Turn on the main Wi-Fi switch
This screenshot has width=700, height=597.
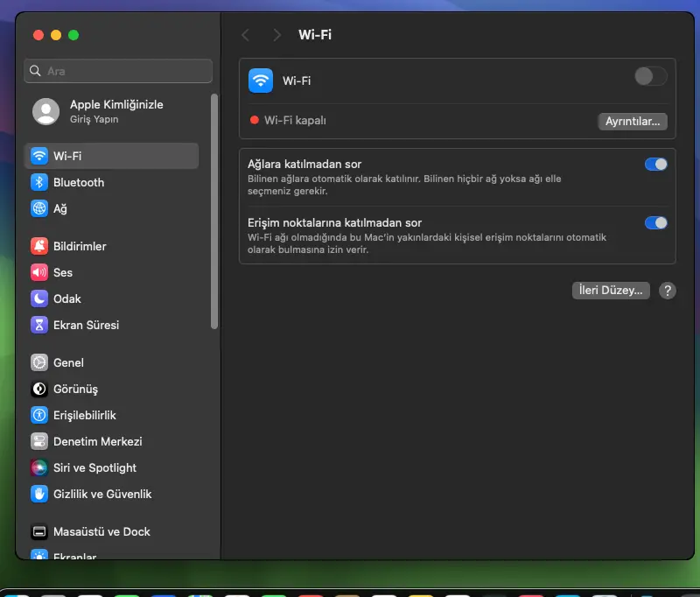click(651, 76)
